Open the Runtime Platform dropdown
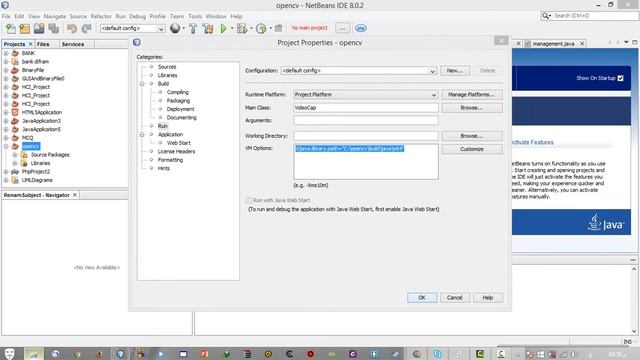 pos(433,95)
